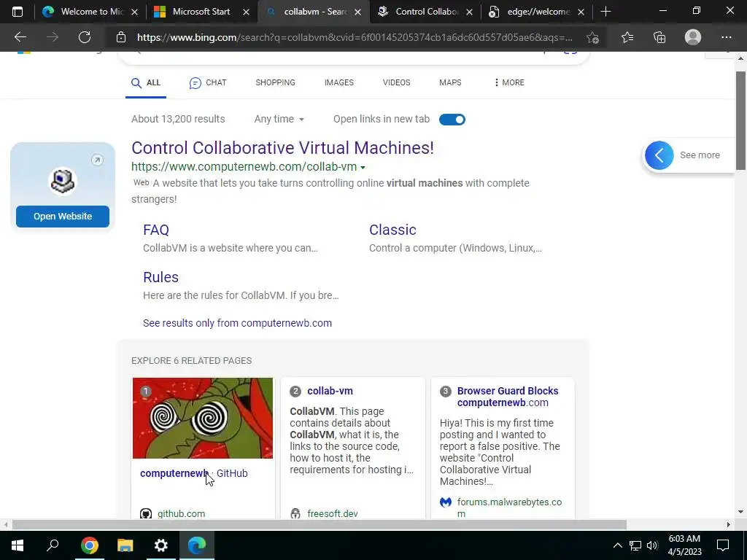Open Windows Start menu
Viewport: 747px width, 560px height.
18,545
